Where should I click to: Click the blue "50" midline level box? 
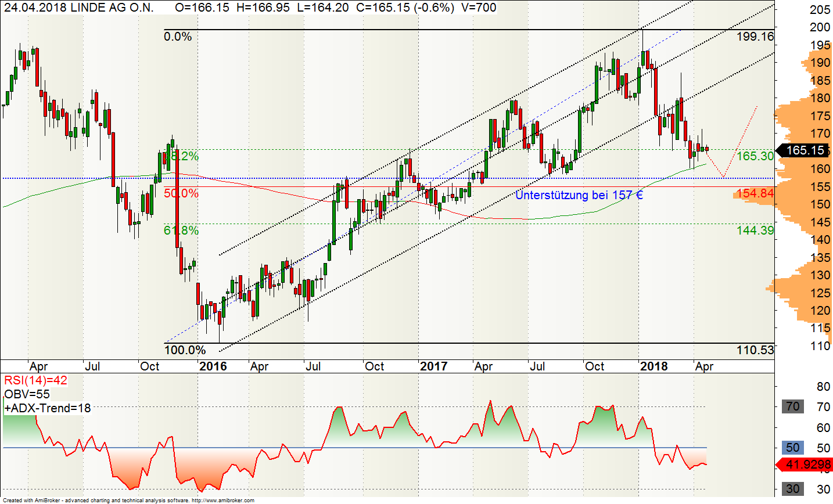(793, 448)
